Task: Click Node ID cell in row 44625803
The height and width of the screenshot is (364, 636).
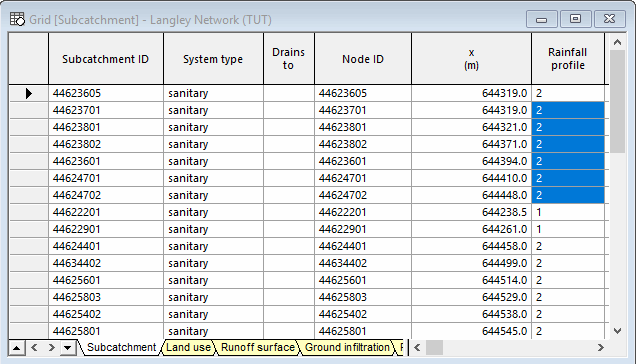Action: tap(363, 297)
